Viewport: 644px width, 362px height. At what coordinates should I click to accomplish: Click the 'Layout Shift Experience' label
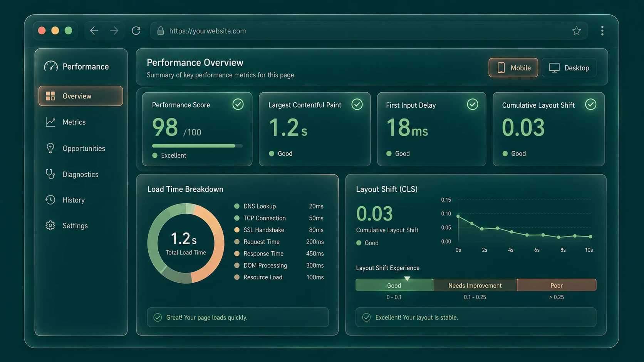[x=388, y=268]
